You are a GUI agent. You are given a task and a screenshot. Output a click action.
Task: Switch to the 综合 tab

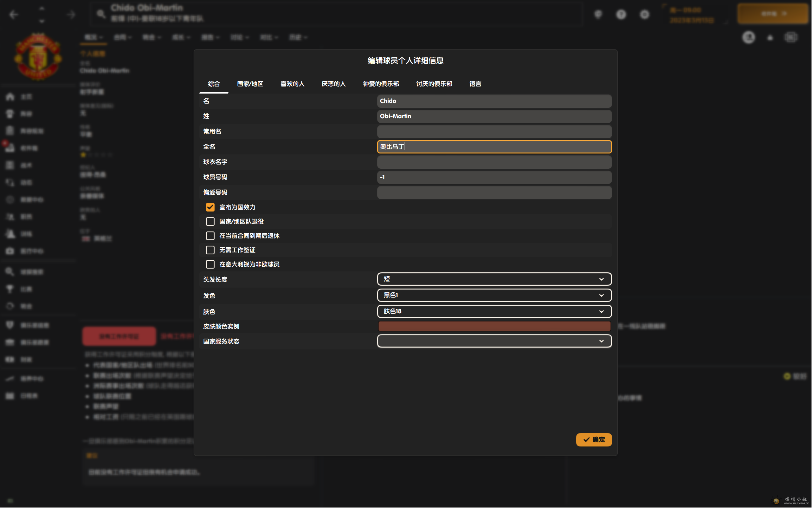(214, 84)
